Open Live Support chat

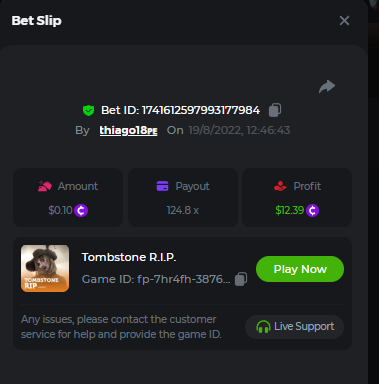[294, 327]
